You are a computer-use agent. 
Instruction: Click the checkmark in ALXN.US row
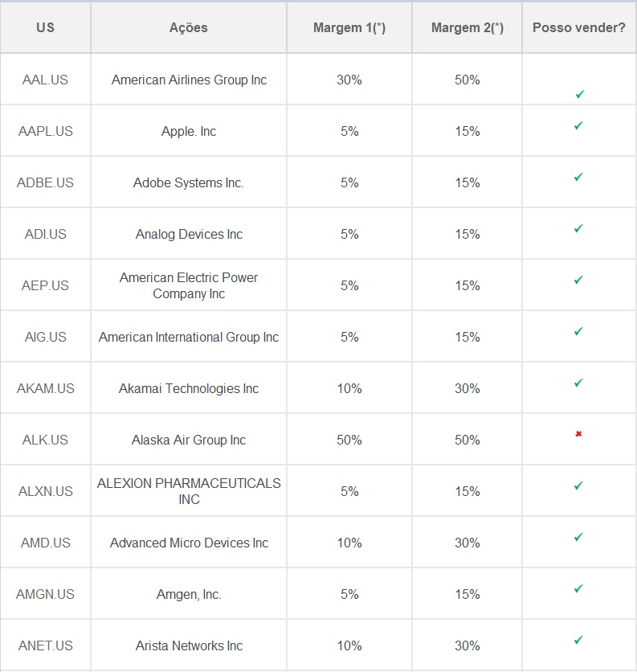(x=578, y=486)
